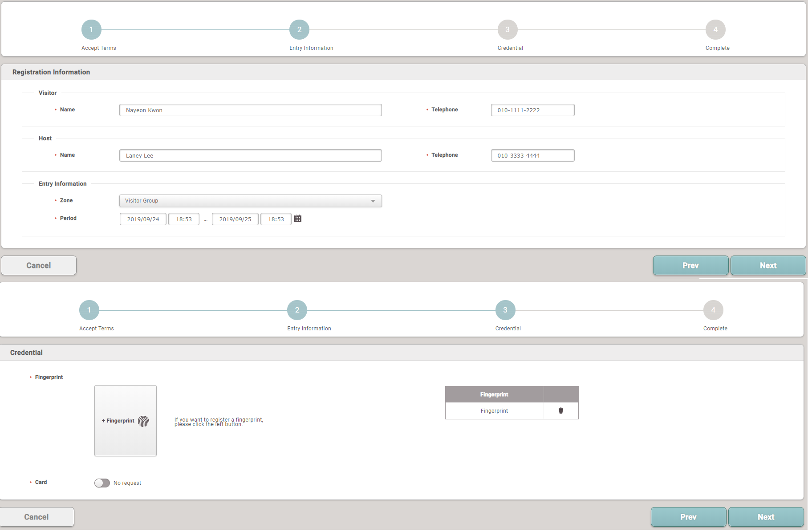Click step 1 Accept Terms in top wizard

[91, 30]
